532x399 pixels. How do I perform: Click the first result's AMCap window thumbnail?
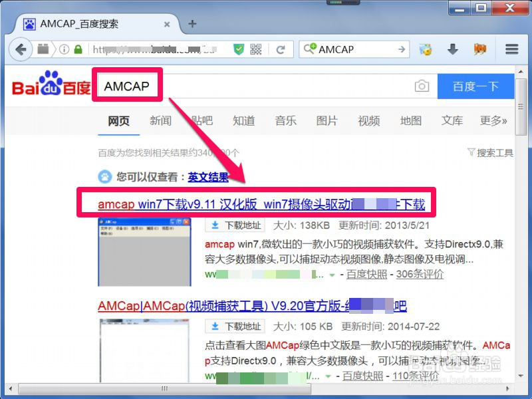(144, 252)
